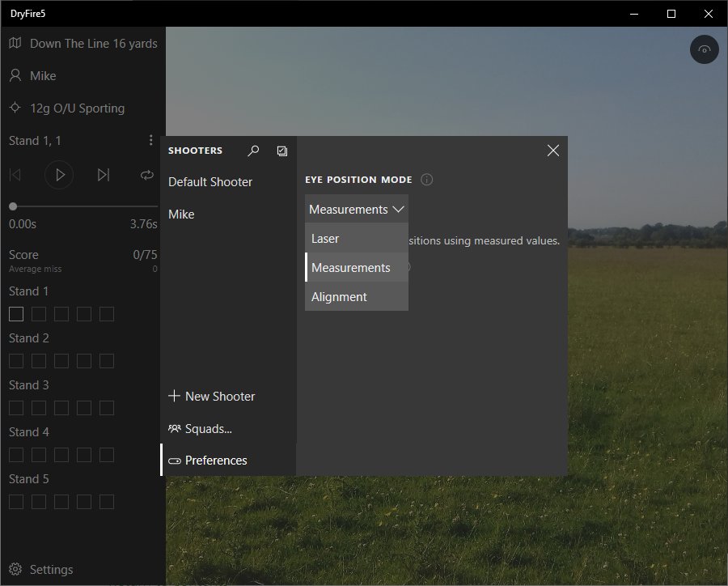The width and height of the screenshot is (728, 586).
Task: Click the multi-select checklist icon in Shooters
Action: coord(281,151)
